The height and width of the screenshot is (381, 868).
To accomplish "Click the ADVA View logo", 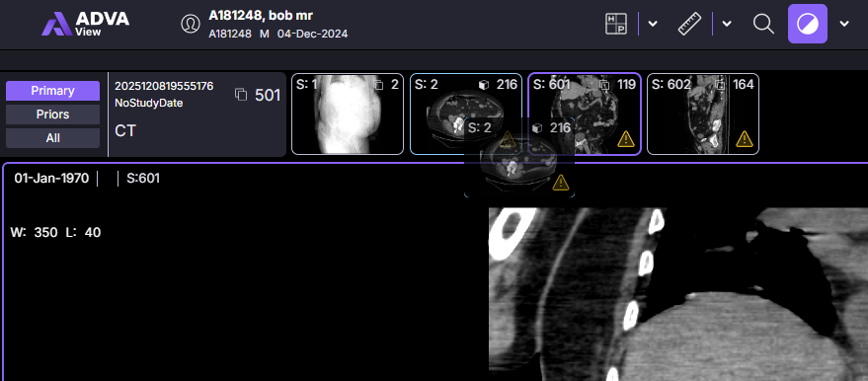I will tap(85, 24).
